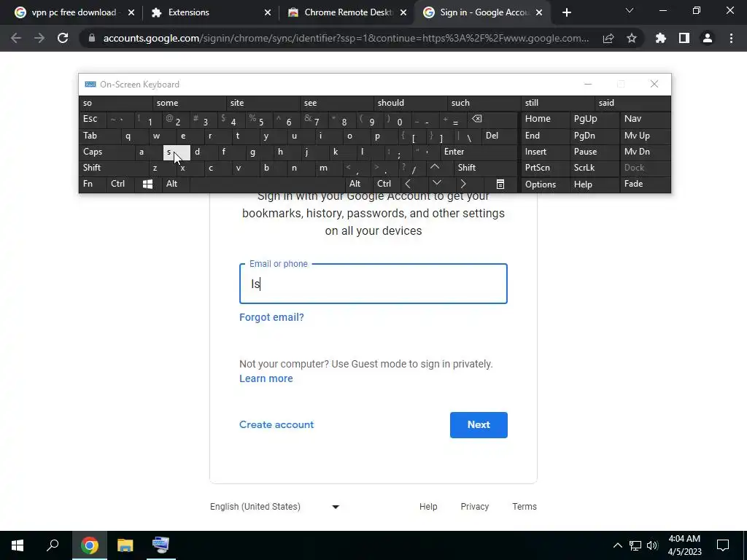The width and height of the screenshot is (747, 560).
Task: Open Help link in page footer
Action: pos(428,507)
